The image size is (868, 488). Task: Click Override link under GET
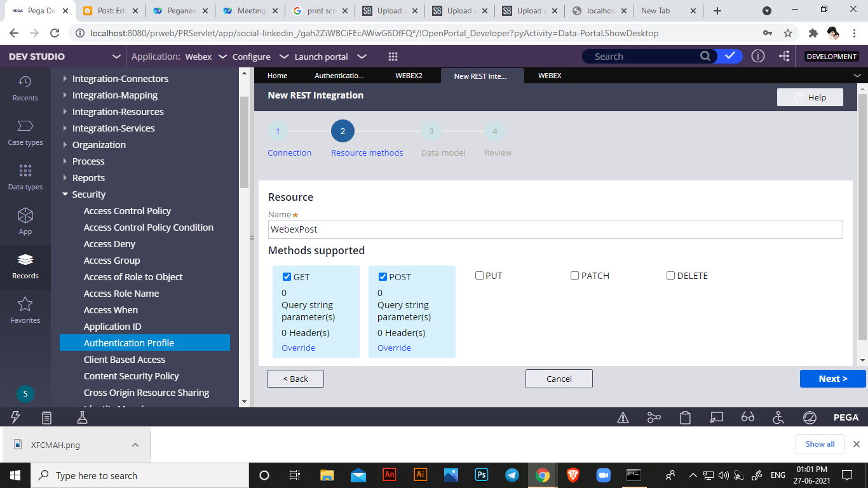click(x=298, y=348)
